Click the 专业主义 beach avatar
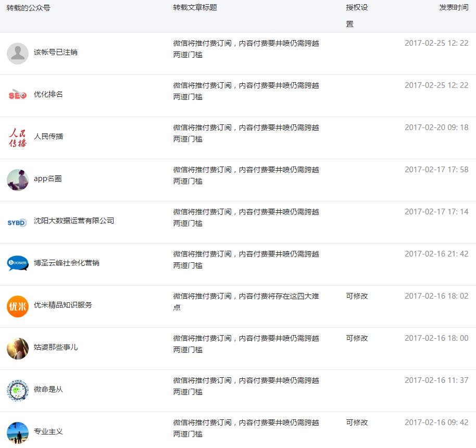The width and height of the screenshot is (476, 448). click(x=18, y=432)
